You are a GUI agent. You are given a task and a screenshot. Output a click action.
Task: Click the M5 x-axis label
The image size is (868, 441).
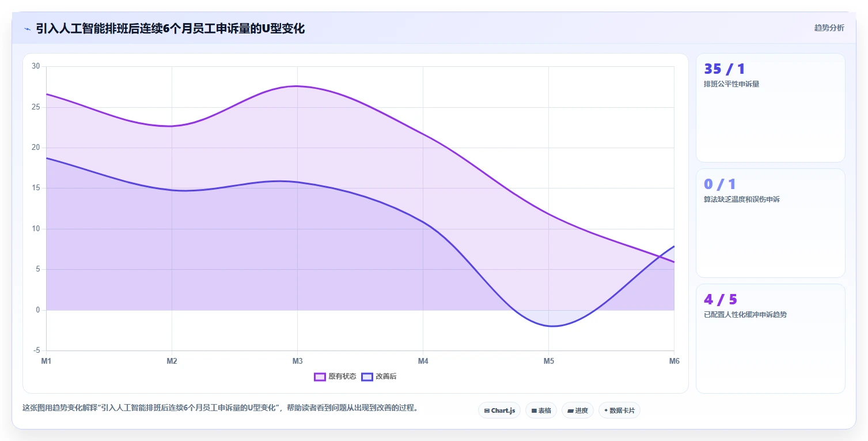[x=548, y=361]
